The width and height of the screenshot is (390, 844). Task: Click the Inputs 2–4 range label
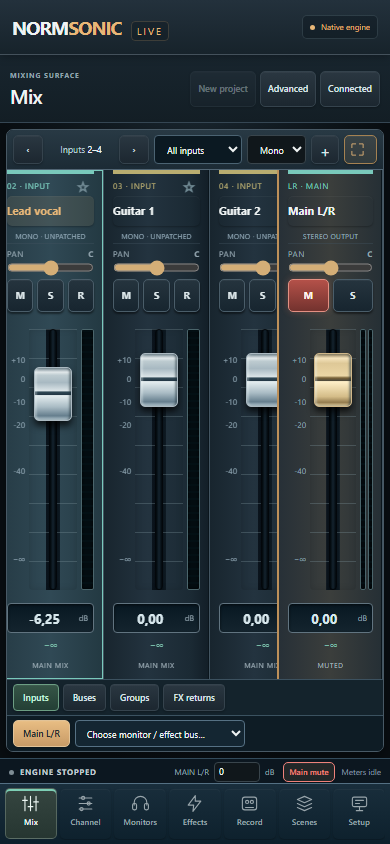point(81,150)
